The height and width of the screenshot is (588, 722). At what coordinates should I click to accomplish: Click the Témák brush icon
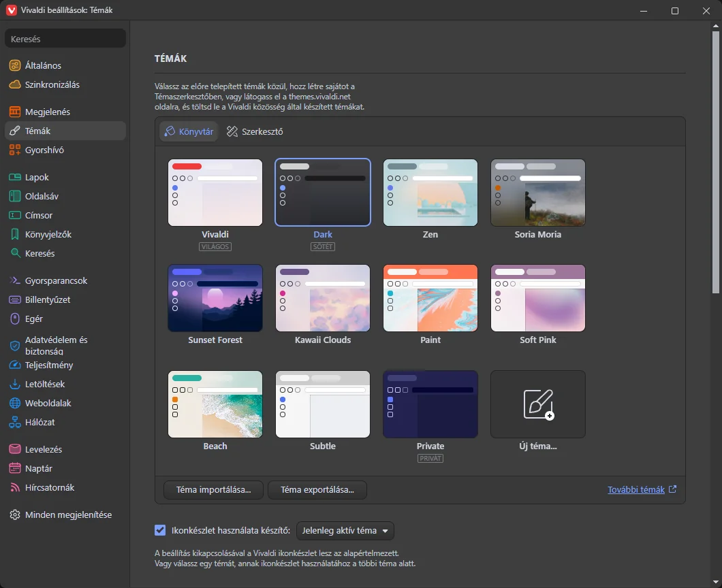[x=15, y=131]
